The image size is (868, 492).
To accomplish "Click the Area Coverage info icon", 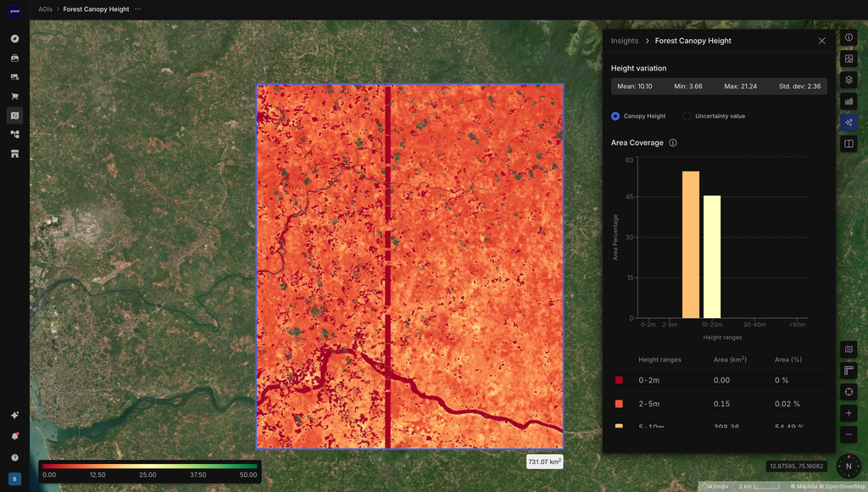I will pos(672,143).
